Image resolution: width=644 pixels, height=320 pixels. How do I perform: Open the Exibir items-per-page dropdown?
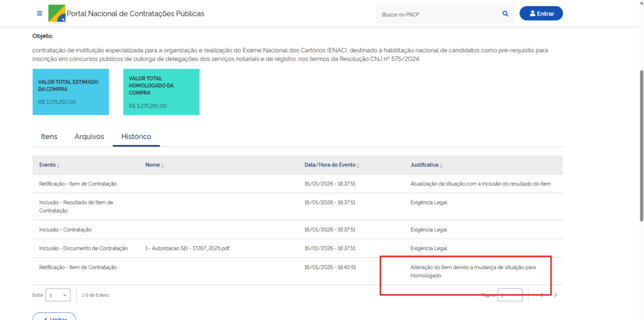pyautogui.click(x=58, y=295)
